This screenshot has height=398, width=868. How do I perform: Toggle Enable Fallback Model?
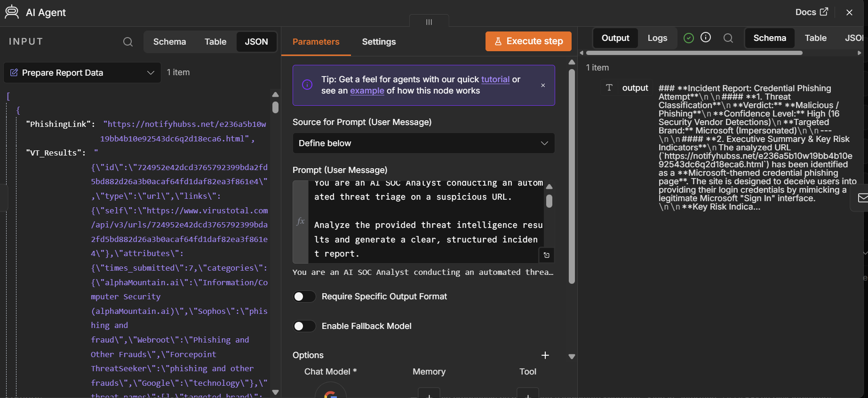point(304,326)
